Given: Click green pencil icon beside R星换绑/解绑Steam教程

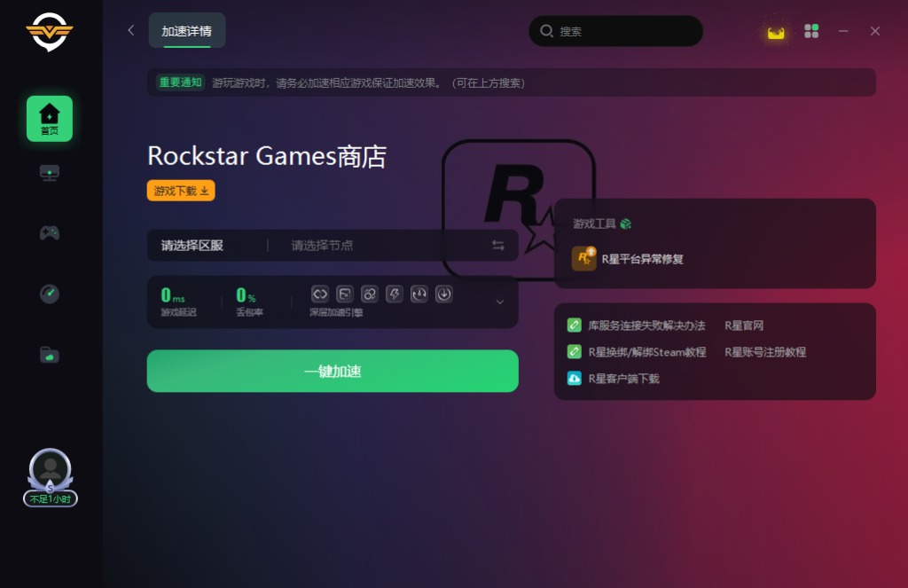Looking at the screenshot, I should (574, 351).
